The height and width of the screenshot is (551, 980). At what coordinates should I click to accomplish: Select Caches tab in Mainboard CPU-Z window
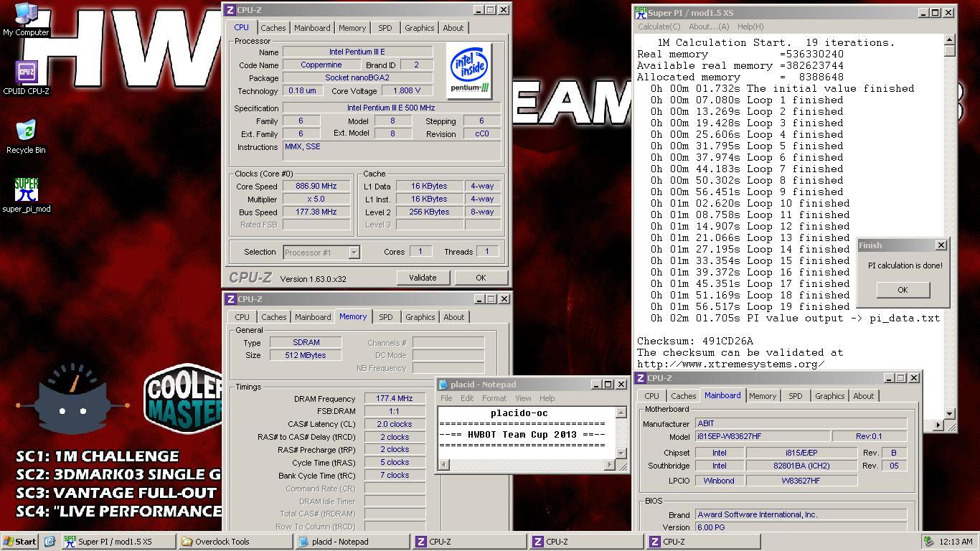[684, 396]
